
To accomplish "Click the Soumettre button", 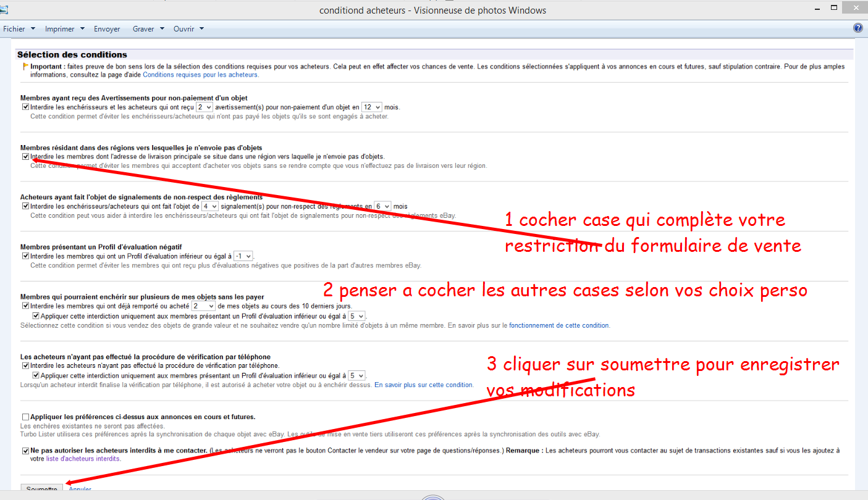I will 41,488.
